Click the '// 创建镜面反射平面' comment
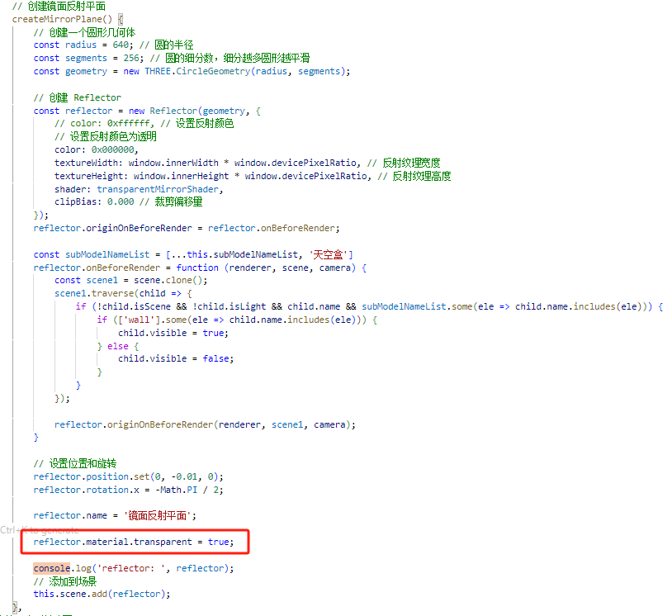 [x=59, y=7]
